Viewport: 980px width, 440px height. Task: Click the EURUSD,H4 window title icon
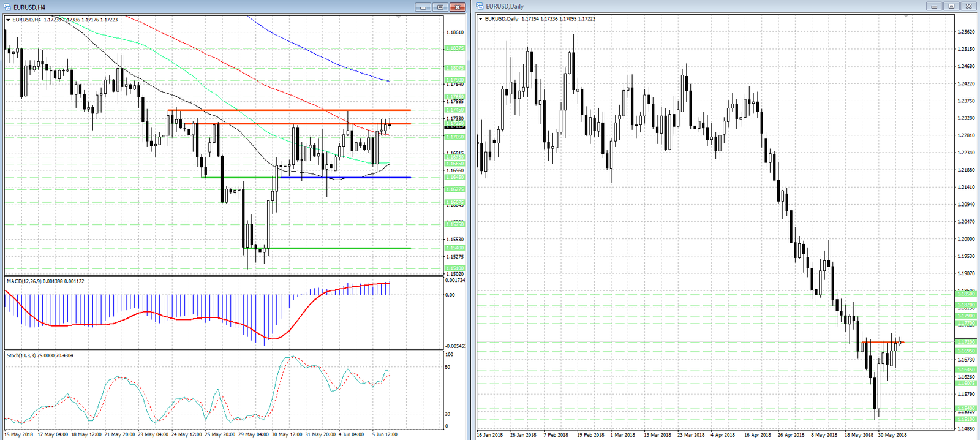click(x=7, y=7)
